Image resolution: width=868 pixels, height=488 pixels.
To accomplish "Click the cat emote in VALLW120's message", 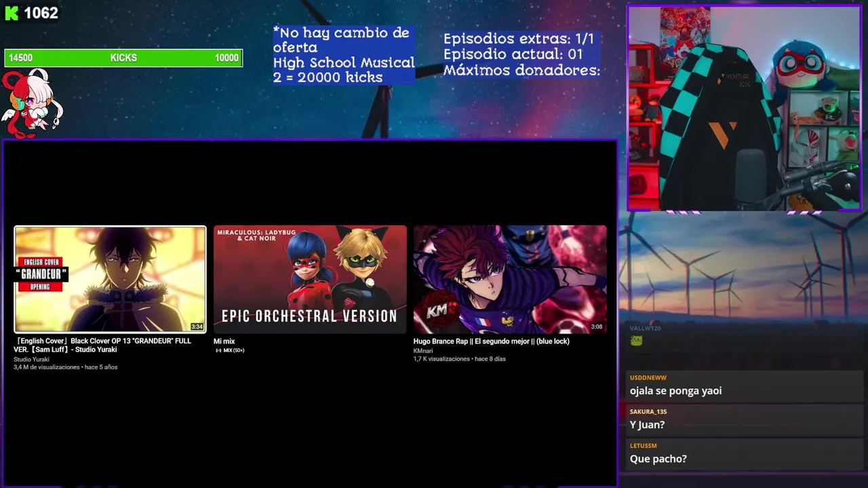I will pyautogui.click(x=636, y=341).
